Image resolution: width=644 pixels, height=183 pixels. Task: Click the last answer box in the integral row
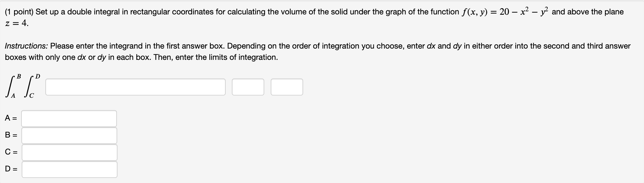click(286, 87)
